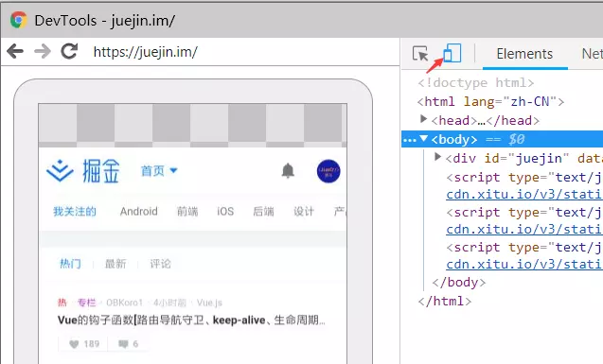Viewport: 603px width, 364px height.
Task: Select the doctype html line
Action: [476, 83]
